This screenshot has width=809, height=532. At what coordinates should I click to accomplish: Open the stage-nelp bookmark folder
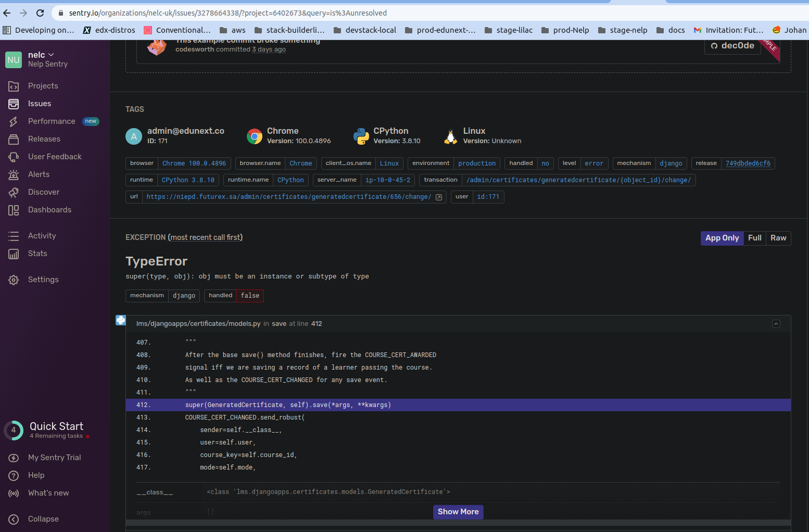623,30
